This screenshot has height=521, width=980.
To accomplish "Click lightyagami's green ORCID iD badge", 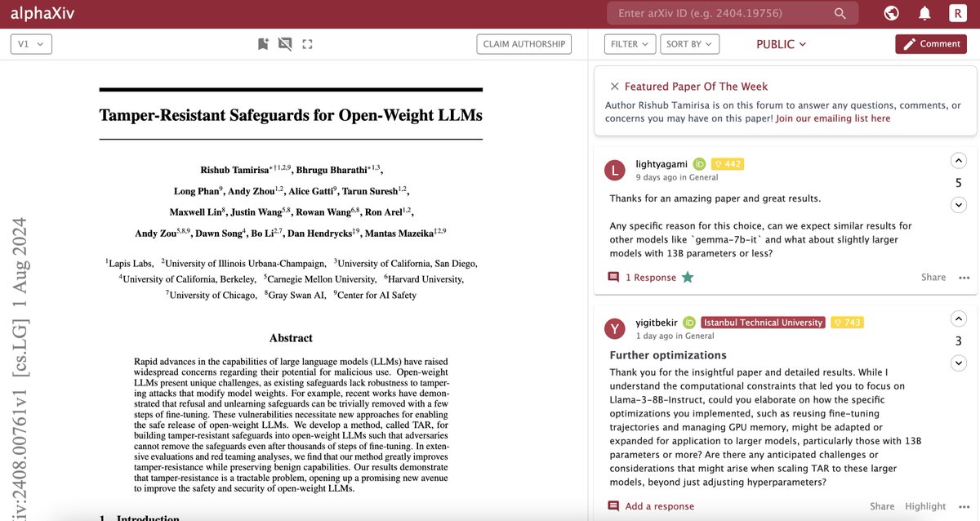I will click(x=699, y=164).
